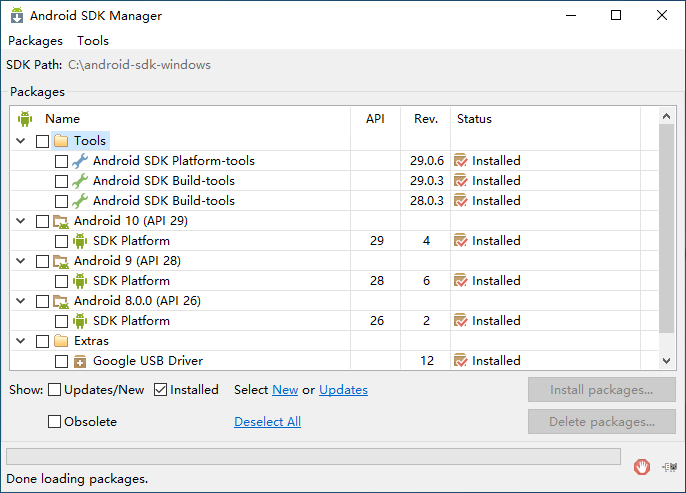This screenshot has width=686, height=493.
Task: Collapse the Extras group
Action: (x=21, y=341)
